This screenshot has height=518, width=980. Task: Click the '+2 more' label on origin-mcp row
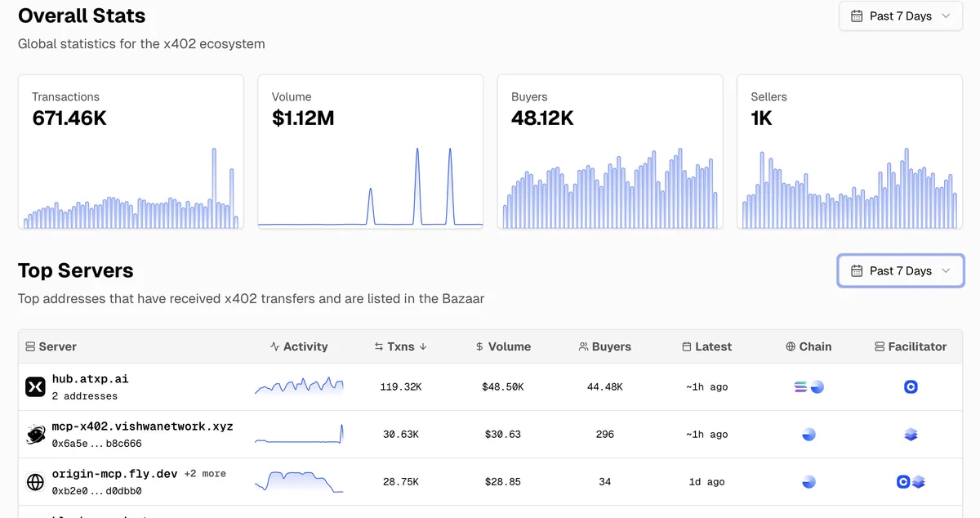click(205, 474)
